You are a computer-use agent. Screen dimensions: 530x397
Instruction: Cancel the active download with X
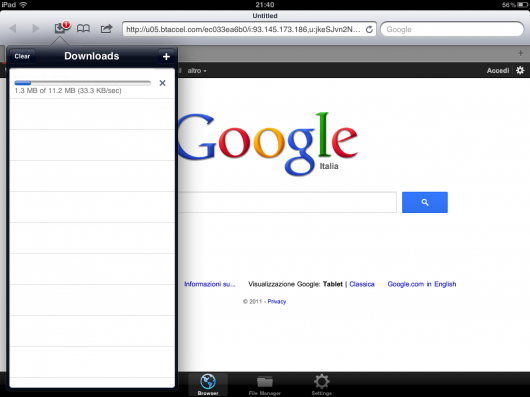162,83
